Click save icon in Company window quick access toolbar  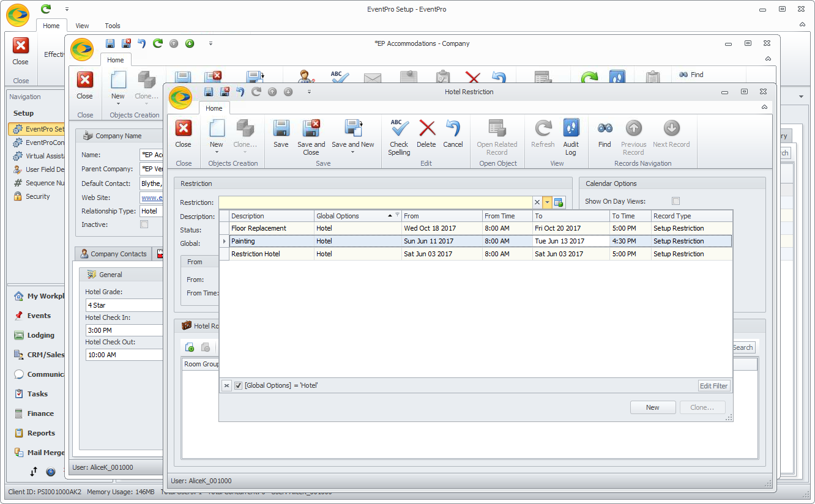(110, 43)
